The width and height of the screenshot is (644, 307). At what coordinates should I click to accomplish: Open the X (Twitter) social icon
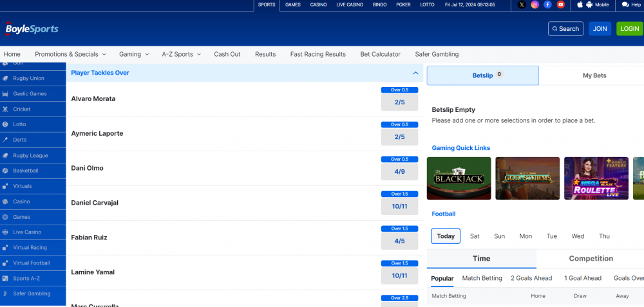pyautogui.click(x=522, y=5)
